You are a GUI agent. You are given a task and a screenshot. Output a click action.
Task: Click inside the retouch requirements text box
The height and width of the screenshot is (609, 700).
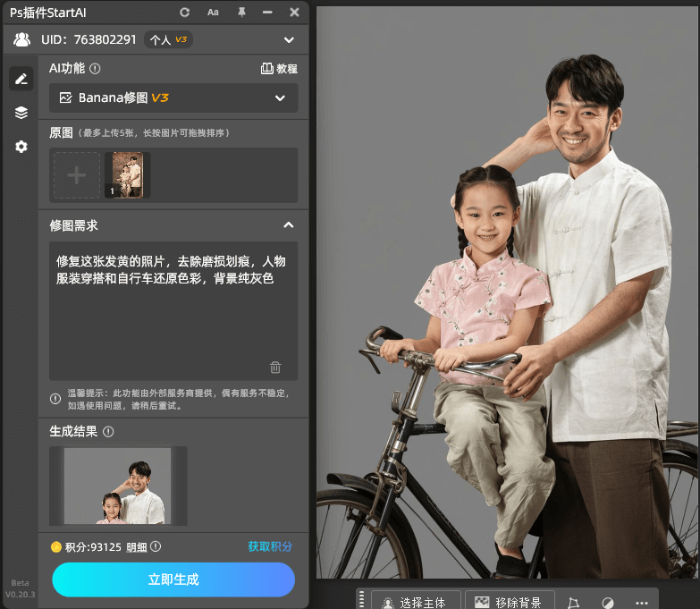(173, 310)
